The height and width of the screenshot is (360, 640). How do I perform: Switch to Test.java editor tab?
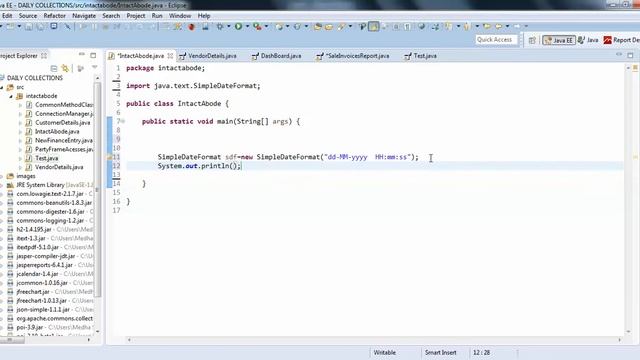tap(420, 56)
